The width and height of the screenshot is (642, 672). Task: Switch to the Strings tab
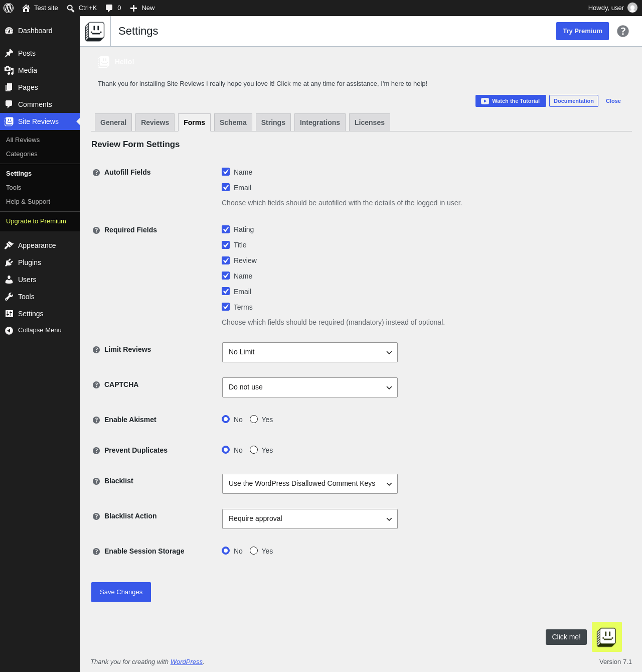273,122
